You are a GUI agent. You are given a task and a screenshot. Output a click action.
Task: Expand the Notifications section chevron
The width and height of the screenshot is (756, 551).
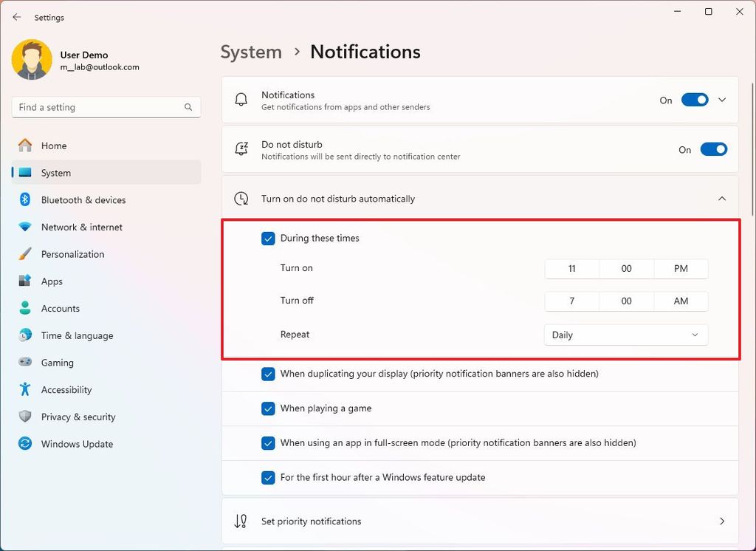[723, 100]
